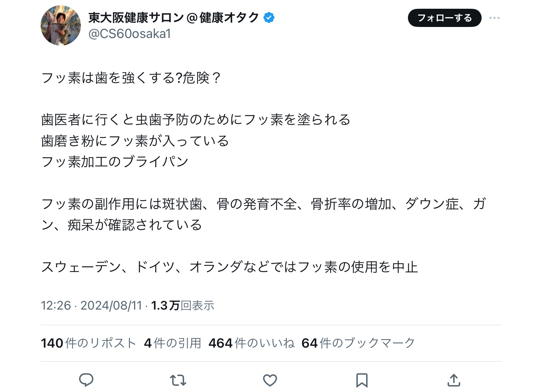Open the @CS60osaka1 handle link
The width and height of the screenshot is (542, 392).
(x=130, y=34)
